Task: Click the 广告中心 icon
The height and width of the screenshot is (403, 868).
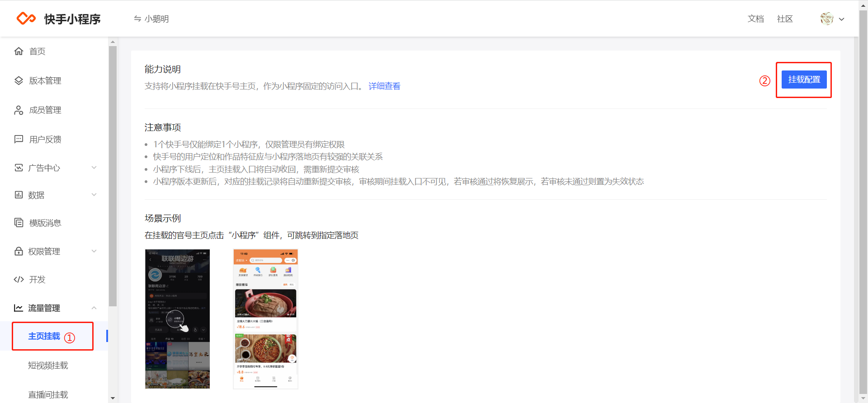Action: point(19,168)
